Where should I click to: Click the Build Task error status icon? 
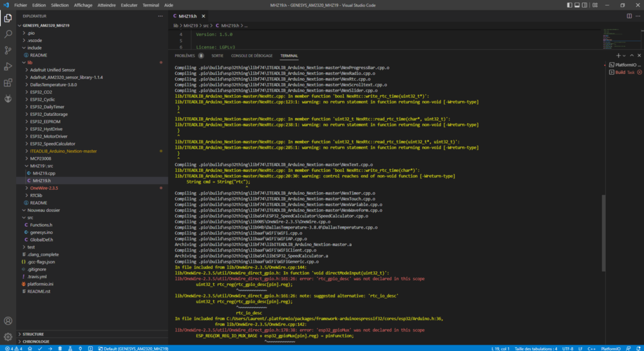click(x=639, y=72)
